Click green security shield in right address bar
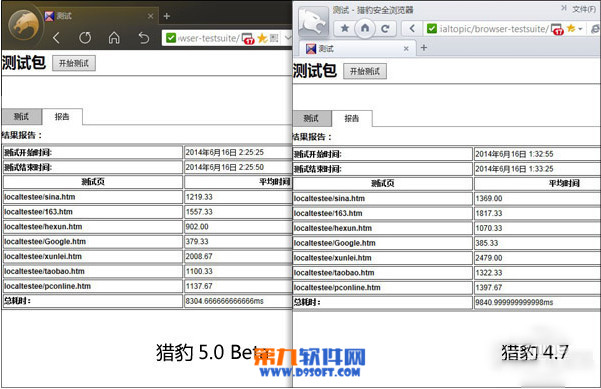 click(x=432, y=28)
